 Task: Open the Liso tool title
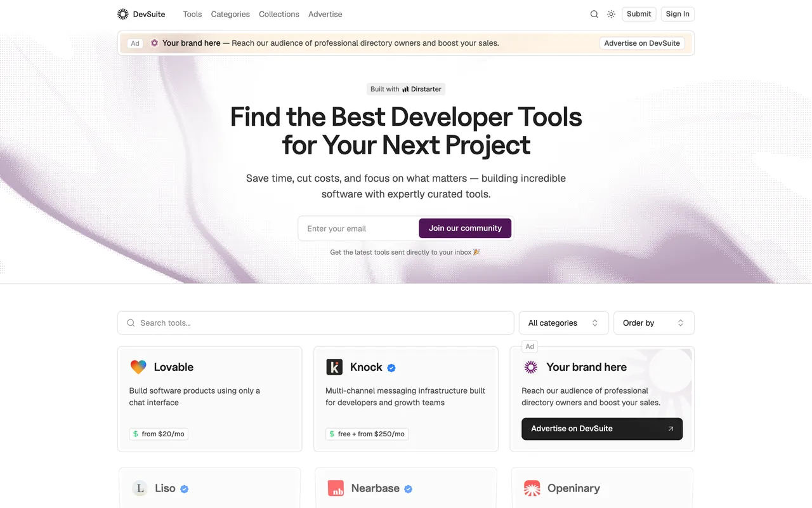tap(165, 488)
